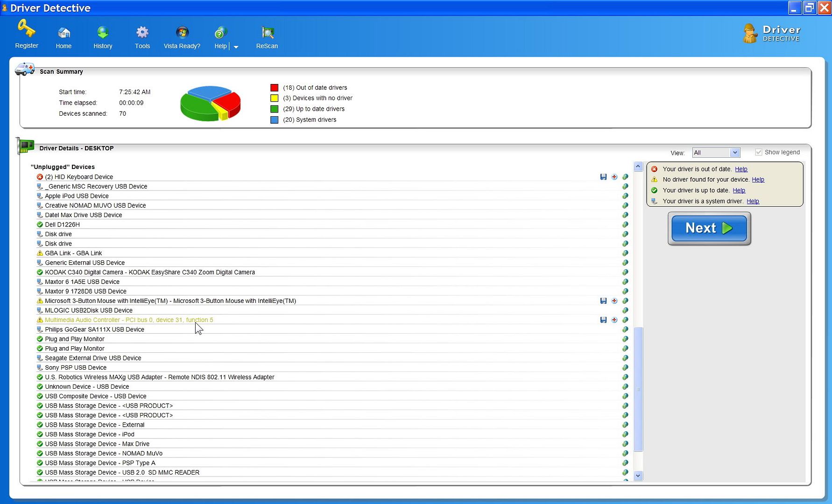Viewport: 832px width, 504px height.
Task: Click the web icon for Sony PSP USB Device
Action: (x=625, y=368)
